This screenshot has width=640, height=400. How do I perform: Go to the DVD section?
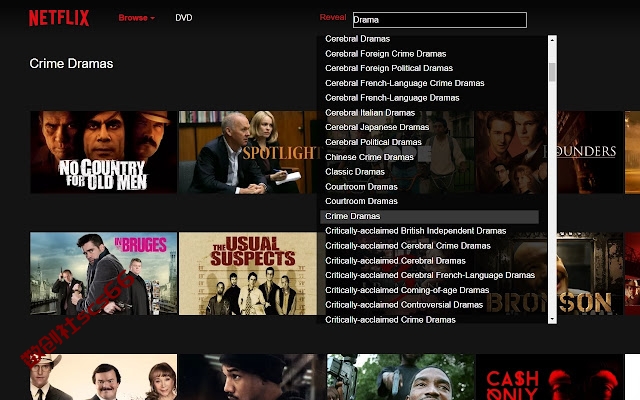[x=184, y=18]
